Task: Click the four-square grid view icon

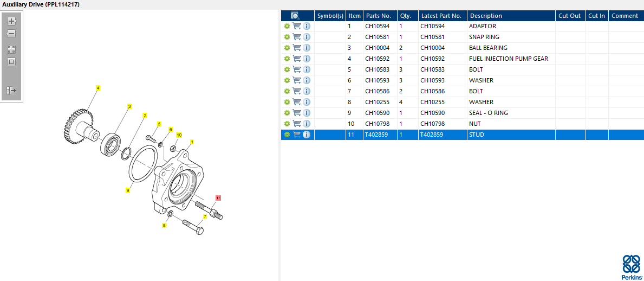Action: (11, 49)
